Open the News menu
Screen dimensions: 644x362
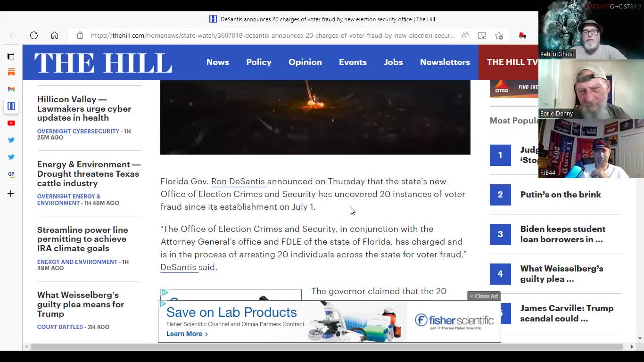pyautogui.click(x=218, y=62)
